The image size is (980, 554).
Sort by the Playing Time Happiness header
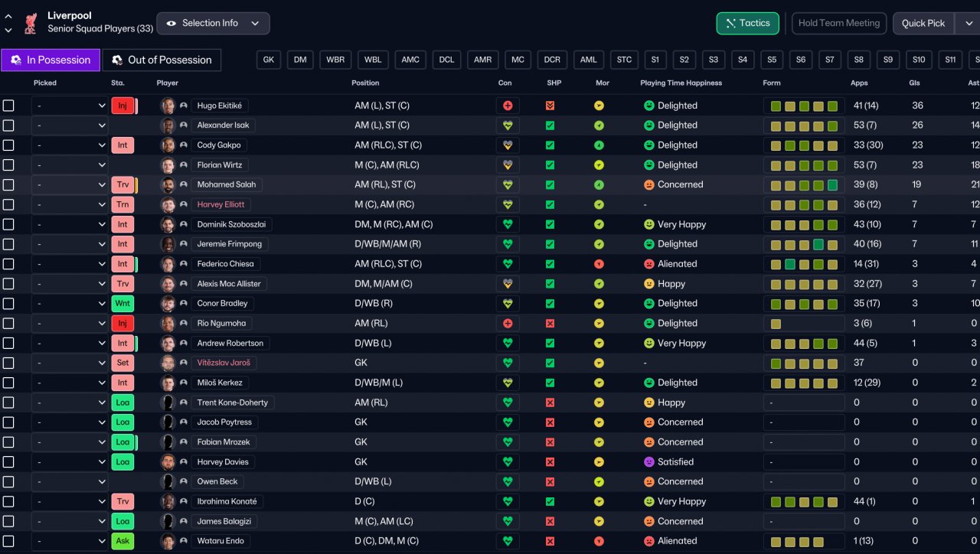pos(681,83)
